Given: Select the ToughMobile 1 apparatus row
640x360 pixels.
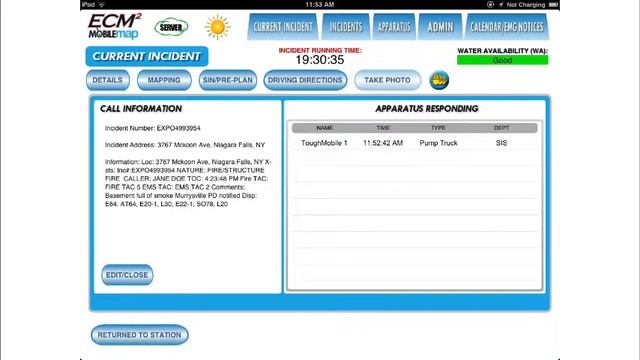Looking at the screenshot, I should [x=415, y=143].
